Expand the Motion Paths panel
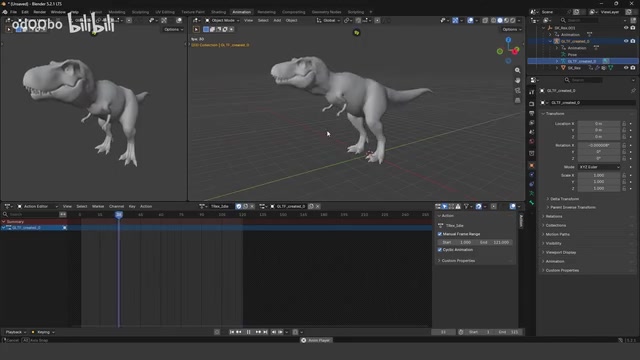The height and width of the screenshot is (360, 640). tap(557, 234)
